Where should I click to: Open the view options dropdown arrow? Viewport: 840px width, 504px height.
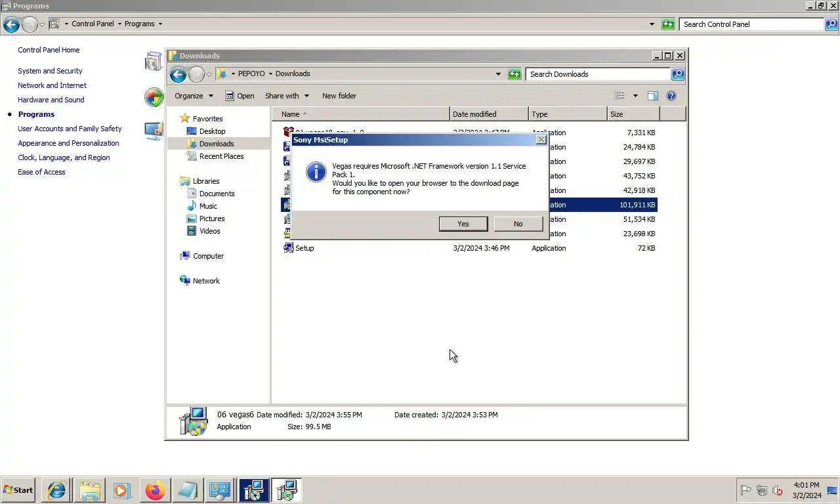point(635,96)
